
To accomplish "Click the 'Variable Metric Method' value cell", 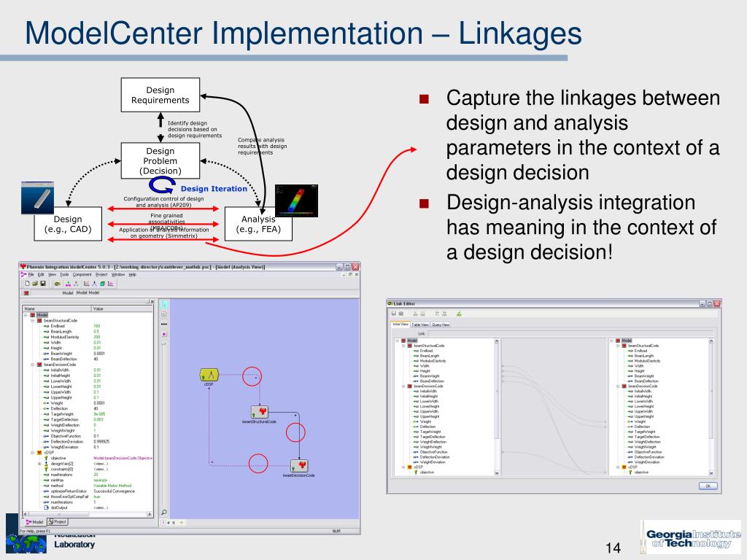I will tap(112, 486).
